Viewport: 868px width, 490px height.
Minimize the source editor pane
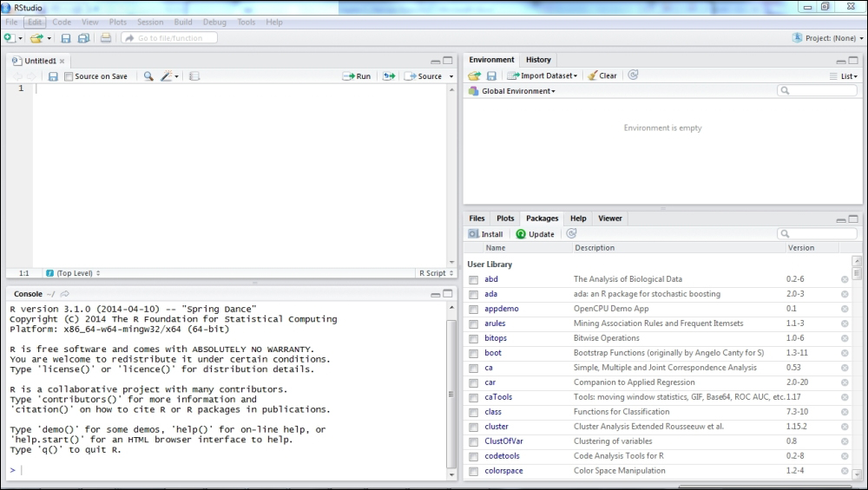[436, 61]
